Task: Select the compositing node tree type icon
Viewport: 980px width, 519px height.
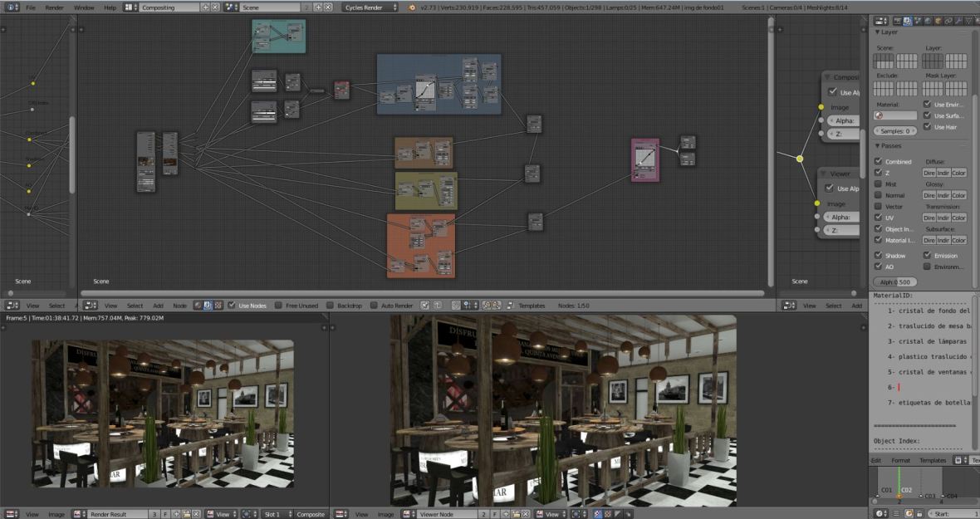Action: point(208,306)
